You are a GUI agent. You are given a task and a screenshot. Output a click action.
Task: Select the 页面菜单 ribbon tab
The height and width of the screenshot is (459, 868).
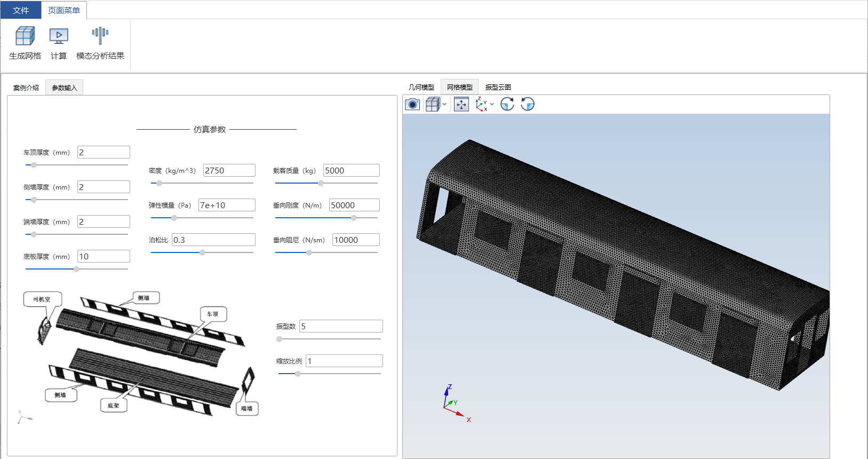tap(64, 10)
